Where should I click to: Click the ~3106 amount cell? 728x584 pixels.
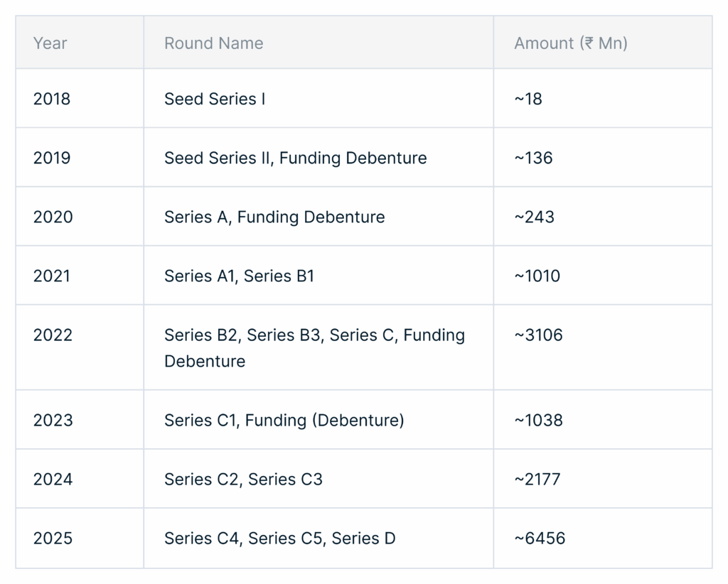pos(603,347)
